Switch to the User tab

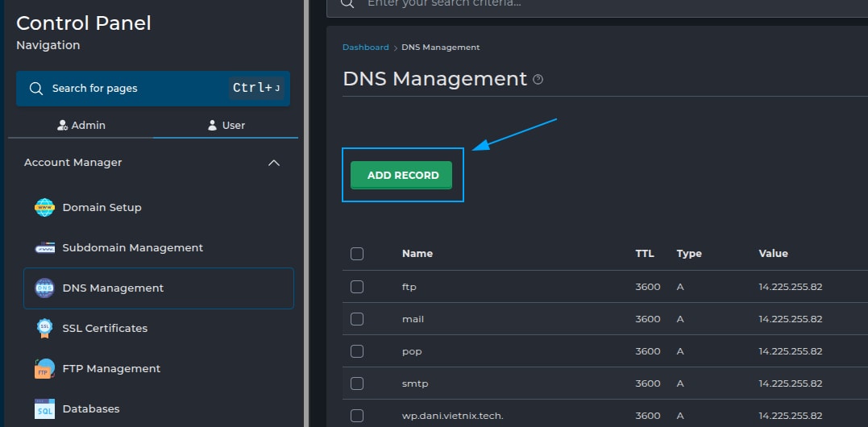pos(226,126)
